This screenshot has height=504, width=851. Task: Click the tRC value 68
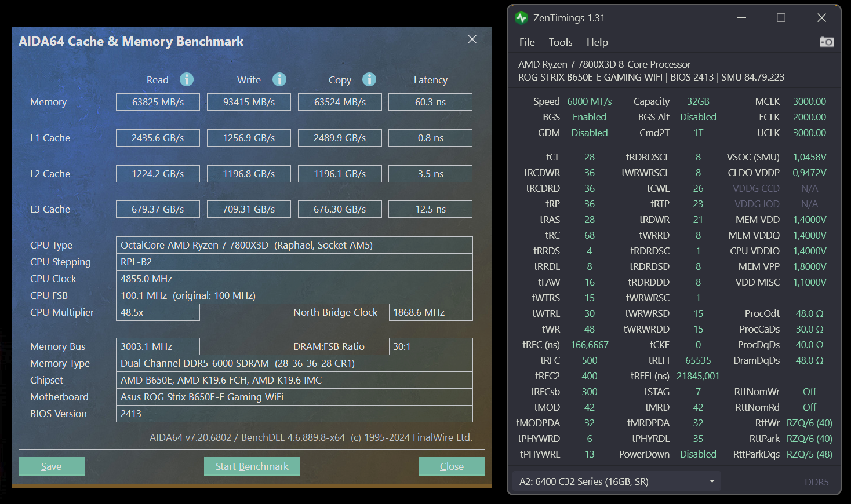click(590, 235)
